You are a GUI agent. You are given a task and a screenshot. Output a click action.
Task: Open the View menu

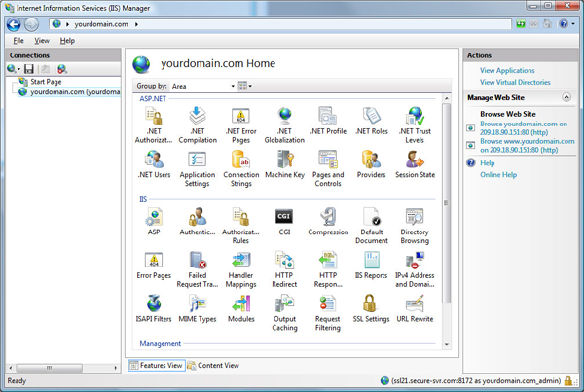[x=42, y=41]
